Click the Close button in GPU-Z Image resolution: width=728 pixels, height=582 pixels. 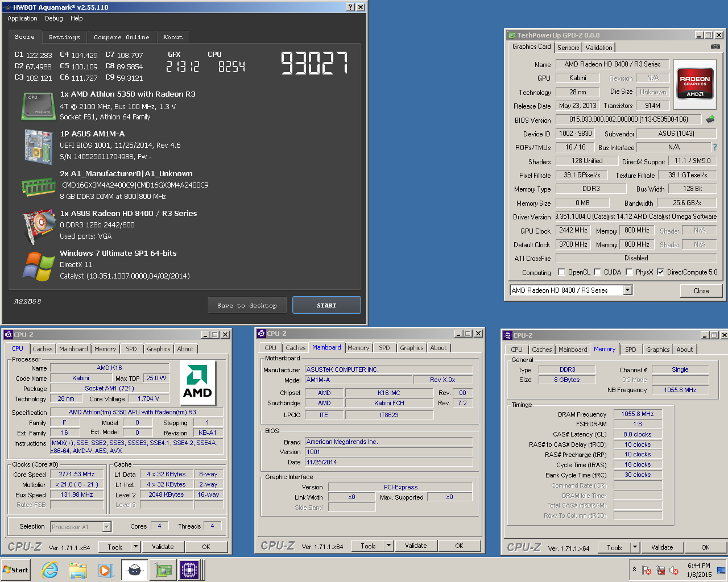click(x=701, y=290)
